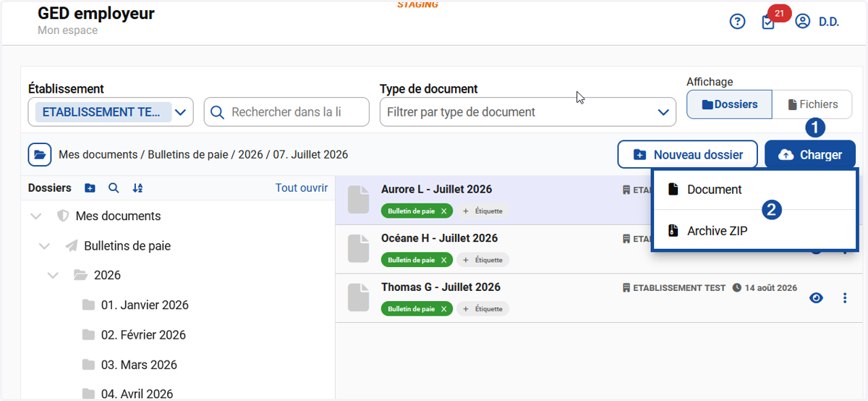868x401 pixels.
Task: Click the open-folder breadcrumb icon
Action: click(40, 155)
